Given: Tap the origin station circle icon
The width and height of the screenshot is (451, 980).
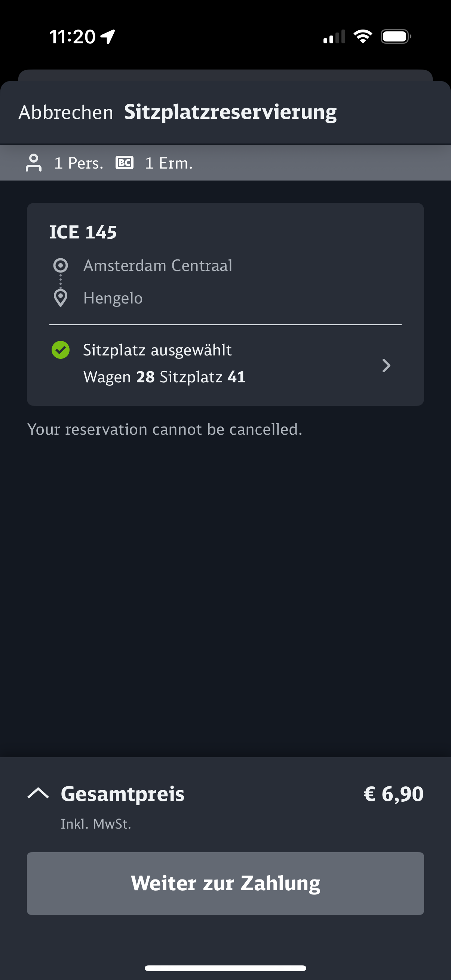Looking at the screenshot, I should pos(61,265).
